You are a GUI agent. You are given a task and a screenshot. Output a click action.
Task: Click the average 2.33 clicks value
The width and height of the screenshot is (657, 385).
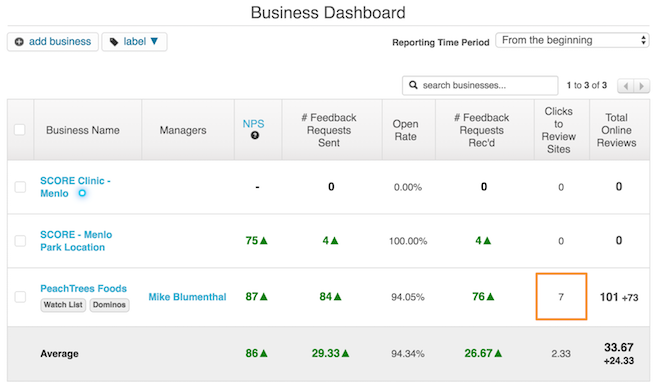coord(561,354)
